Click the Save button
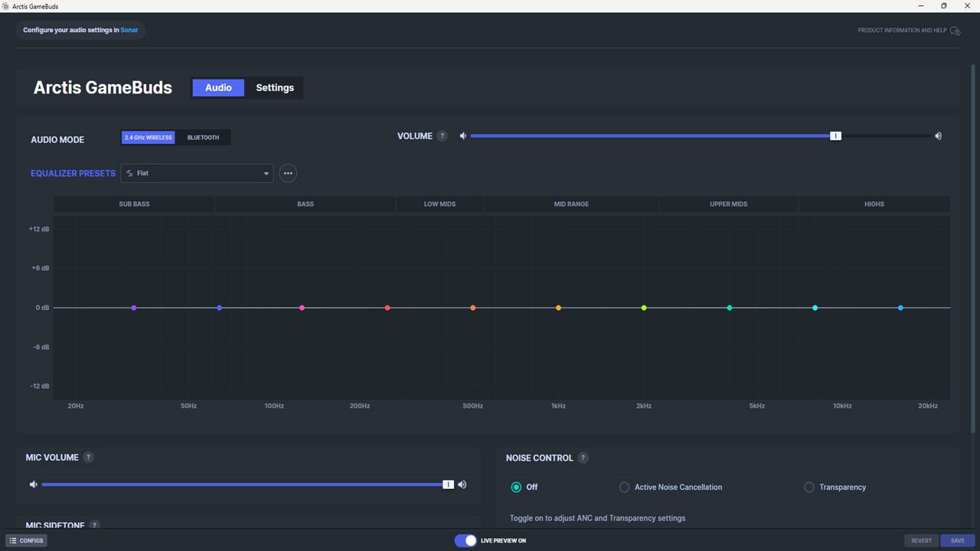The height and width of the screenshot is (551, 980). 957,540
